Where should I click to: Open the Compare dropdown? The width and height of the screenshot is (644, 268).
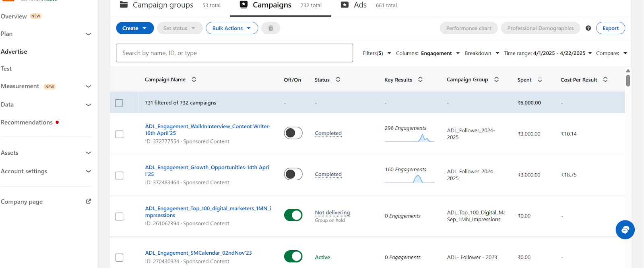(611, 53)
